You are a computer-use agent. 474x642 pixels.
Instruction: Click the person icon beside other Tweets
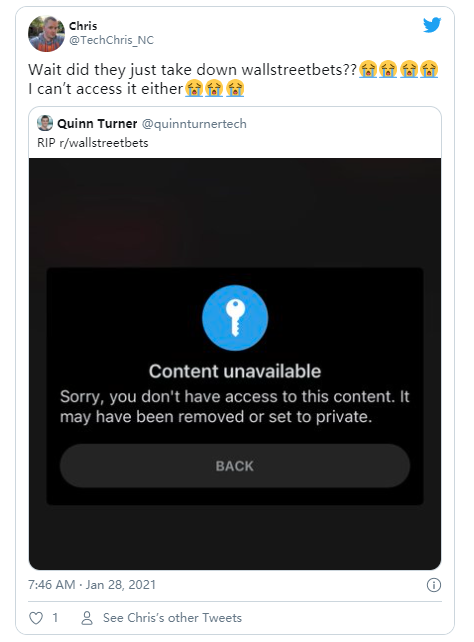tap(87, 617)
